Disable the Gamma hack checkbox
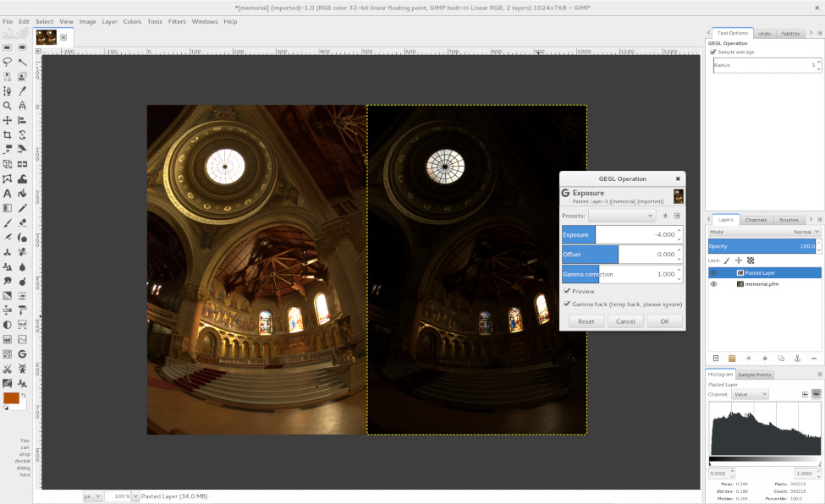825x504 pixels. (x=569, y=303)
